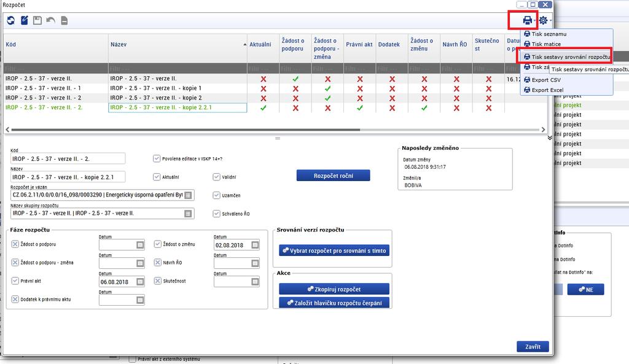Open calendar for date 02.08.2018
Screen dimensions: 629x364
point(255,245)
